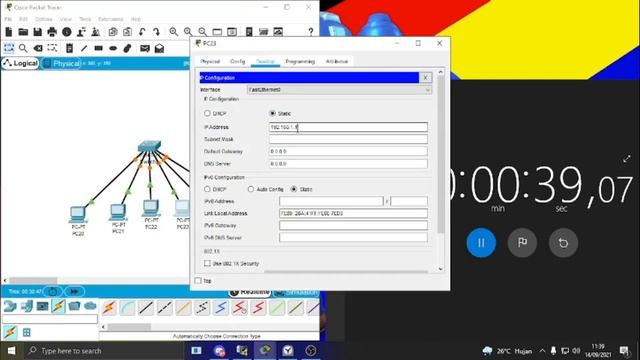The height and width of the screenshot is (360, 640).
Task: Add simple PDU envelope tool
Action: coord(144,49)
